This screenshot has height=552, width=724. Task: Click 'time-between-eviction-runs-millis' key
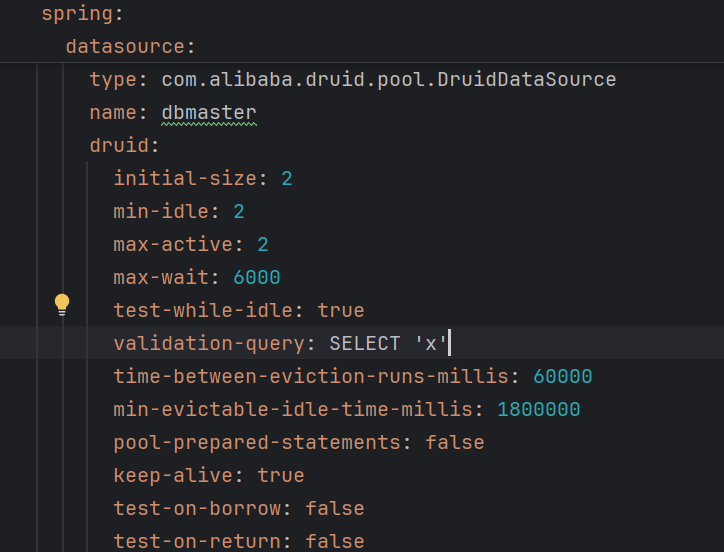316,377
